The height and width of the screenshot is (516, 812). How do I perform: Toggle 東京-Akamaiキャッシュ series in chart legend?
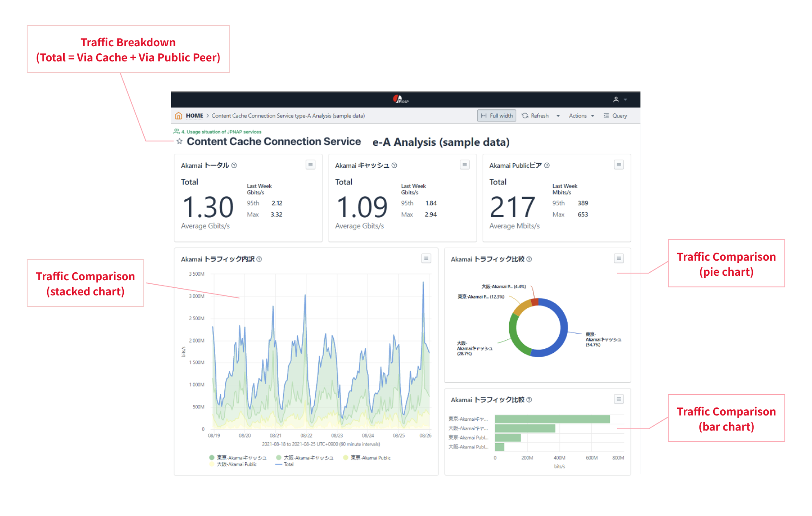coord(241,458)
